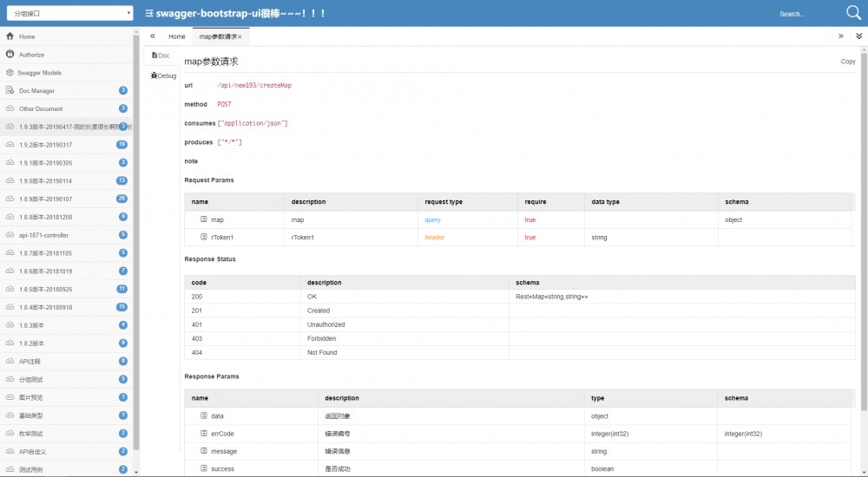Expand the data response row

tap(204, 416)
